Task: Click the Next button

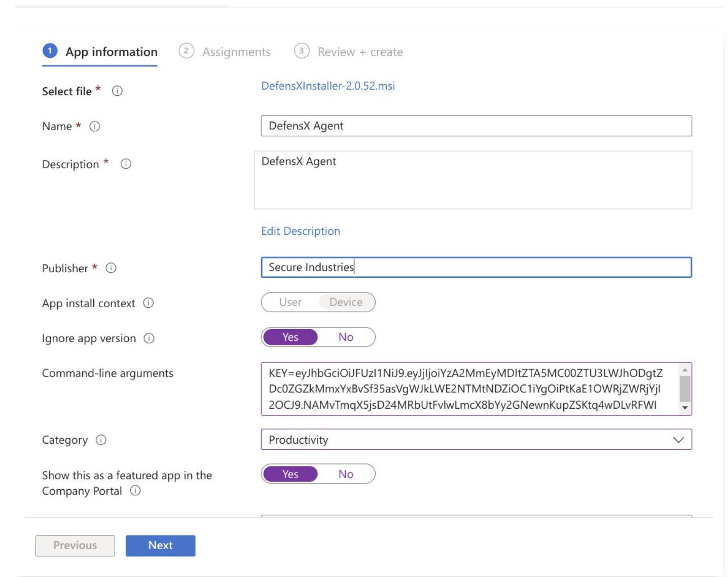Action: coord(160,546)
